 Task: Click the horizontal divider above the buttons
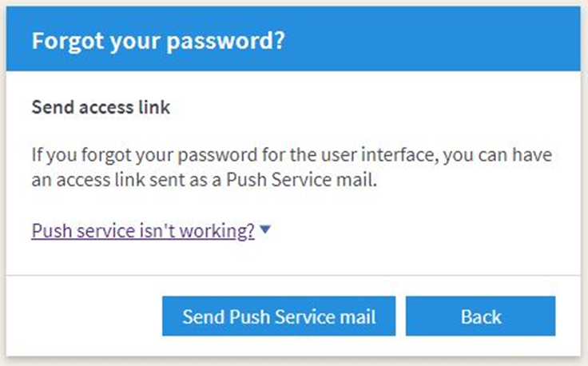point(292,275)
